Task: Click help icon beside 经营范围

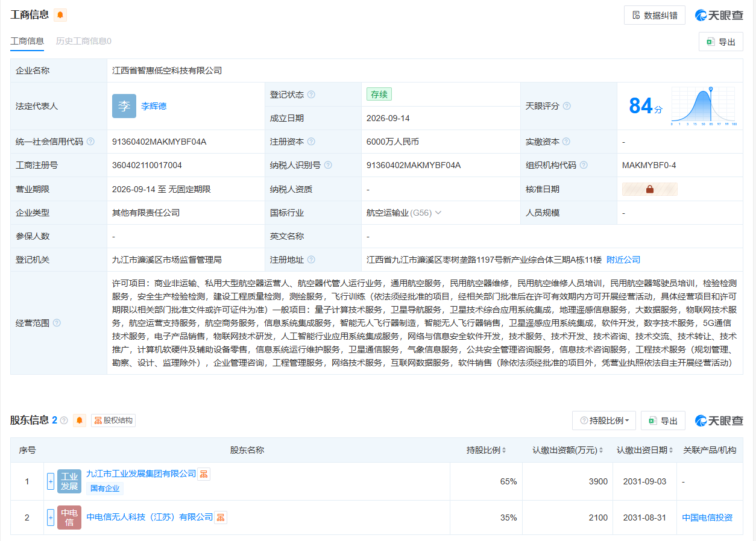Action: pos(57,323)
